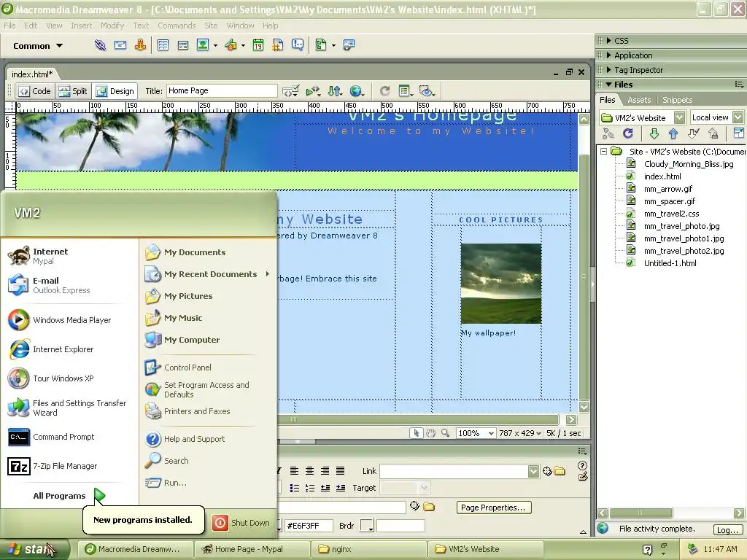Select the Hand tool in status bar
Image resolution: width=747 pixels, height=560 pixels.
point(430,433)
